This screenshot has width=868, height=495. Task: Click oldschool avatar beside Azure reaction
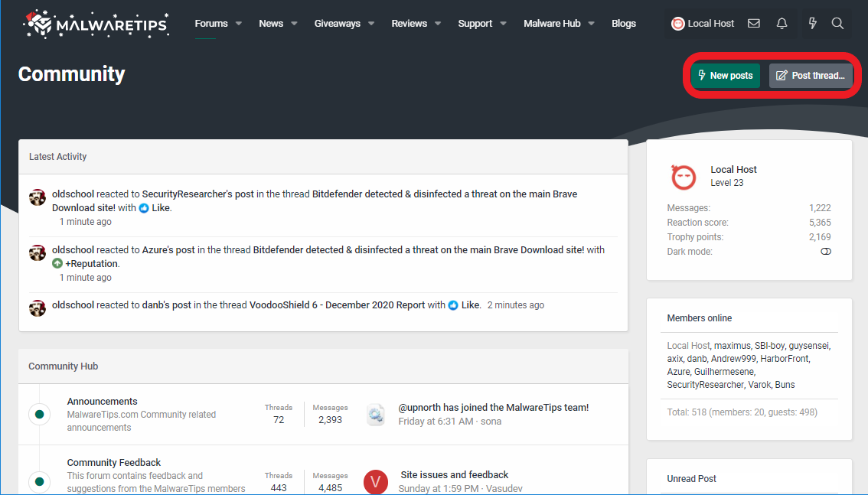[37, 252]
